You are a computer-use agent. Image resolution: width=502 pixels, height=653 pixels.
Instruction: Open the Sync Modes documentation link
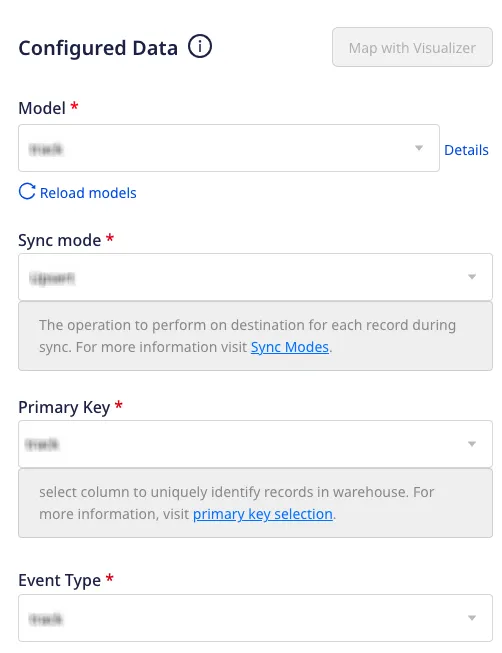tap(290, 347)
